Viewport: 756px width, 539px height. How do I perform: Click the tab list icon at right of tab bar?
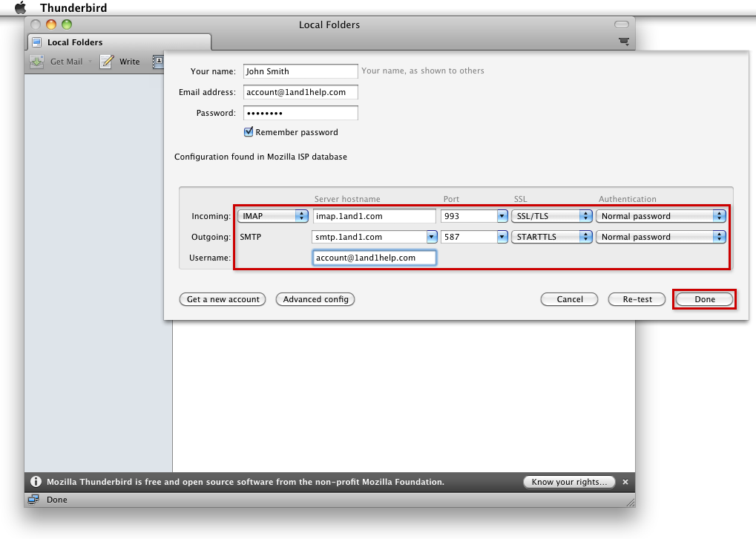pyautogui.click(x=624, y=42)
